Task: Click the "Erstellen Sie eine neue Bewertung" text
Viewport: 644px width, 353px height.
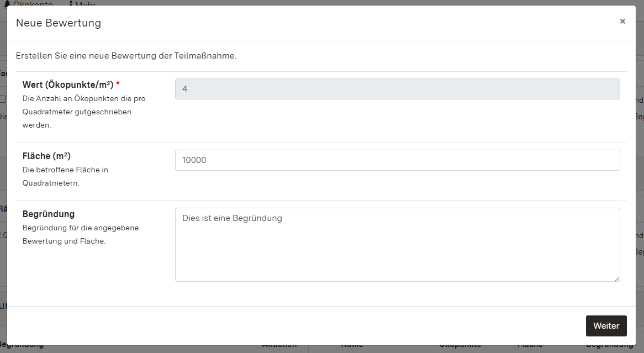Action: click(126, 56)
